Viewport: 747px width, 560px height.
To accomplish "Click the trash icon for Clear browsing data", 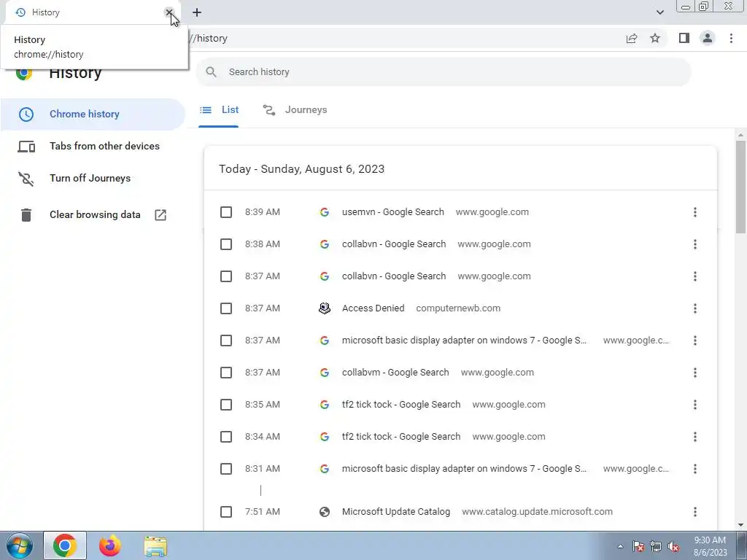I will point(26,215).
